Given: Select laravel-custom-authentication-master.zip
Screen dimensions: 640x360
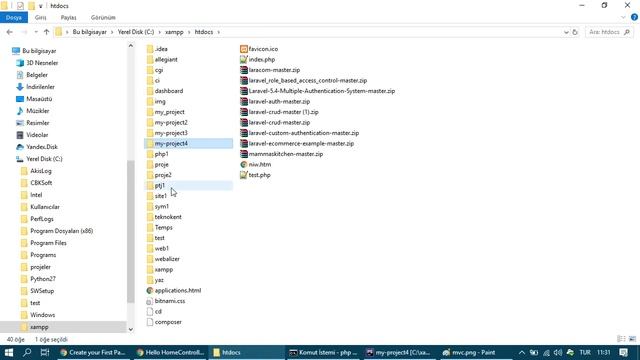Looking at the screenshot, I should (x=300, y=133).
